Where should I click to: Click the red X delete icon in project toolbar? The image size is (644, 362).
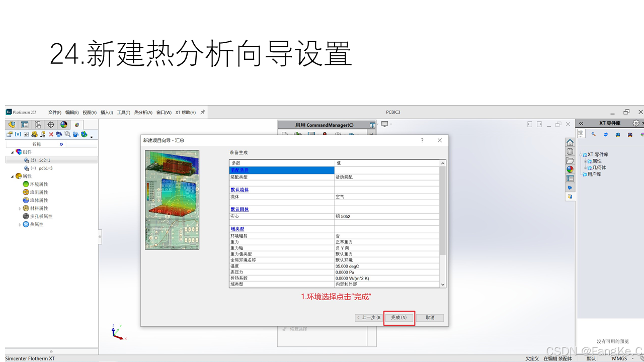click(x=51, y=135)
